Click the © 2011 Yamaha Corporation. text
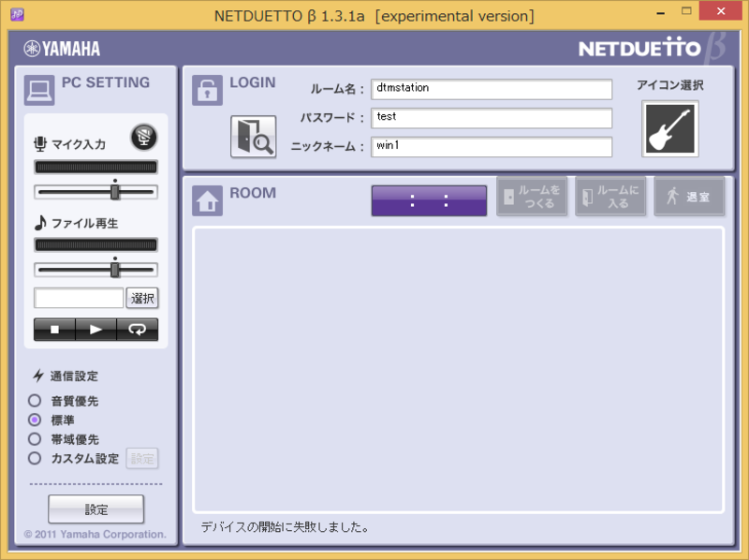 pos(95,534)
